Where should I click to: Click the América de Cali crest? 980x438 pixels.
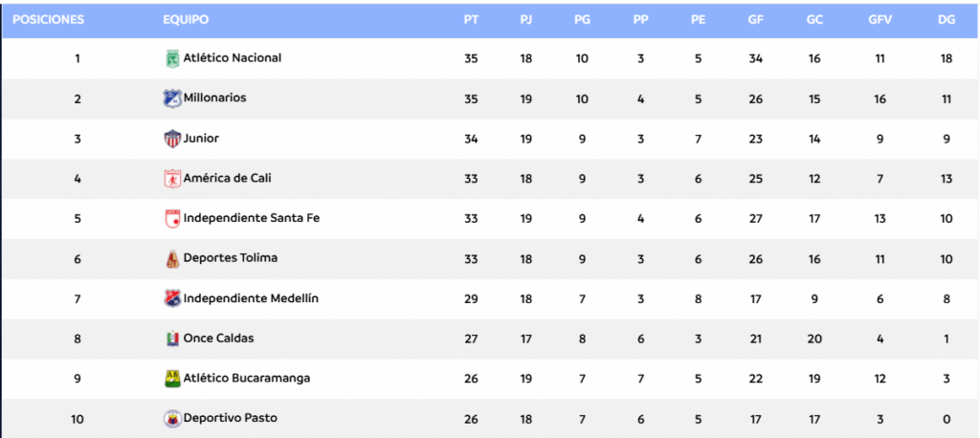coord(172,179)
